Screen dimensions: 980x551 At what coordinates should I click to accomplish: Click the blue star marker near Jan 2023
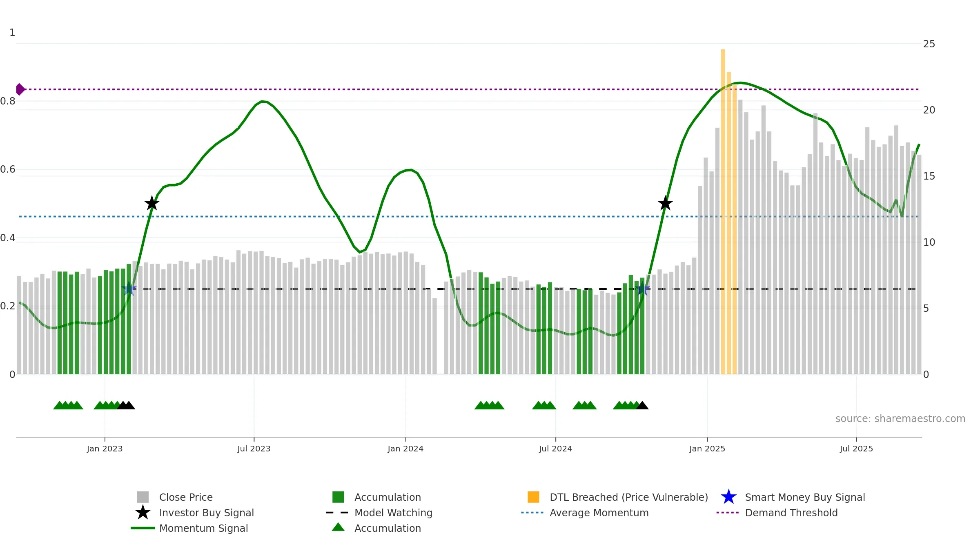[129, 289]
